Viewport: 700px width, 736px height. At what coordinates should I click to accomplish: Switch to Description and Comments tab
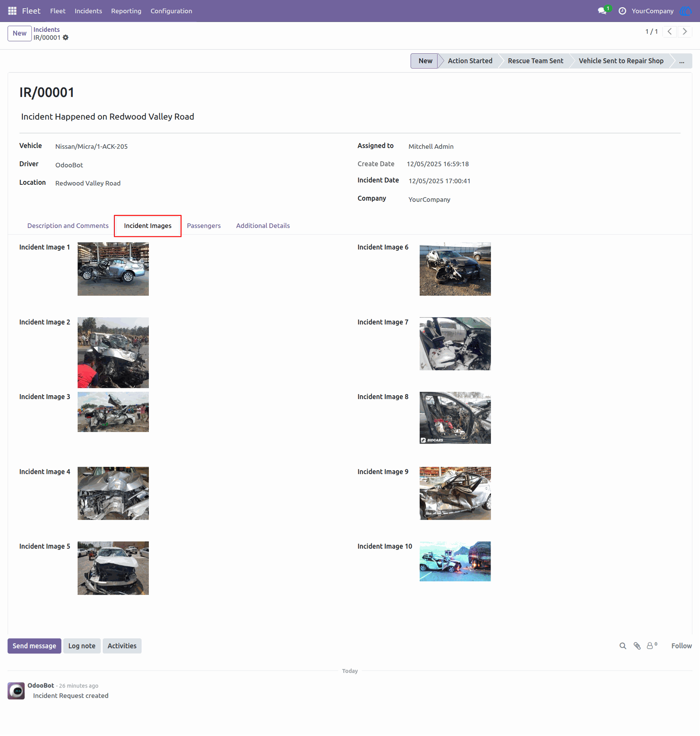point(68,225)
